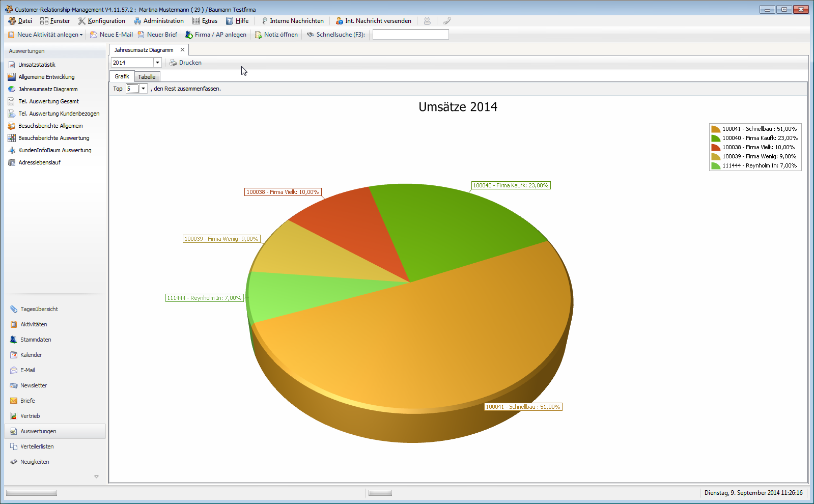Click the greyed-out phone handset icon
Screen dimensions: 814x504
click(447, 21)
